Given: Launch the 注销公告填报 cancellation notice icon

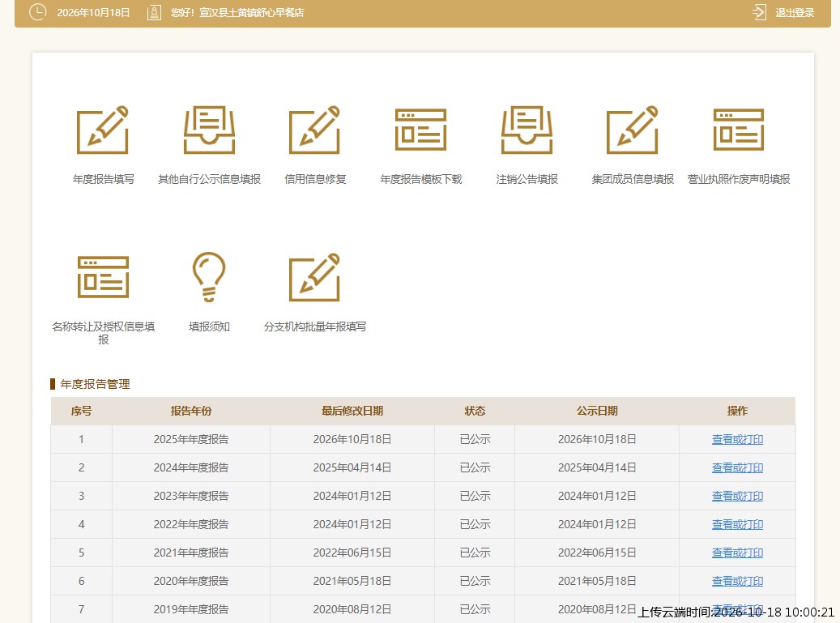Looking at the screenshot, I should coord(527,130).
